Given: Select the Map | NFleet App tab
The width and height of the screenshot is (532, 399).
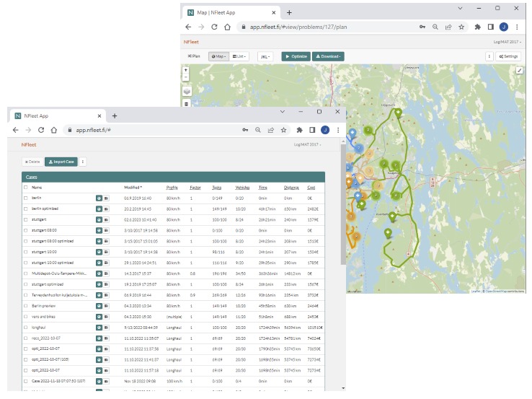Looking at the screenshot, I should point(231,12).
